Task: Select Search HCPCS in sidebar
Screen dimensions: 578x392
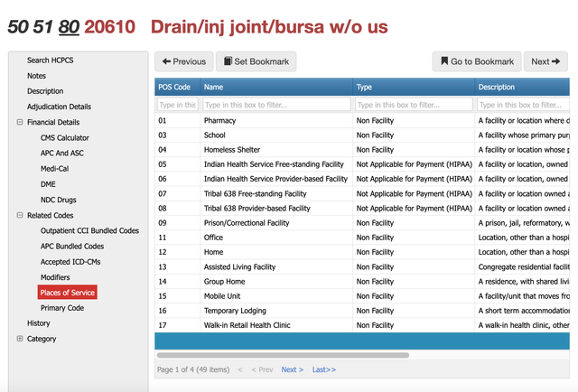Action: point(51,61)
